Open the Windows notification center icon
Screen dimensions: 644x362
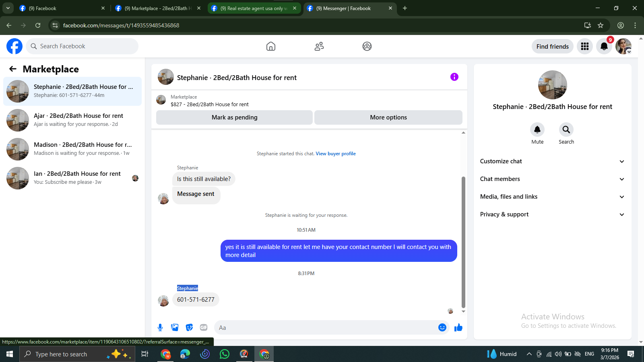pos(631,354)
